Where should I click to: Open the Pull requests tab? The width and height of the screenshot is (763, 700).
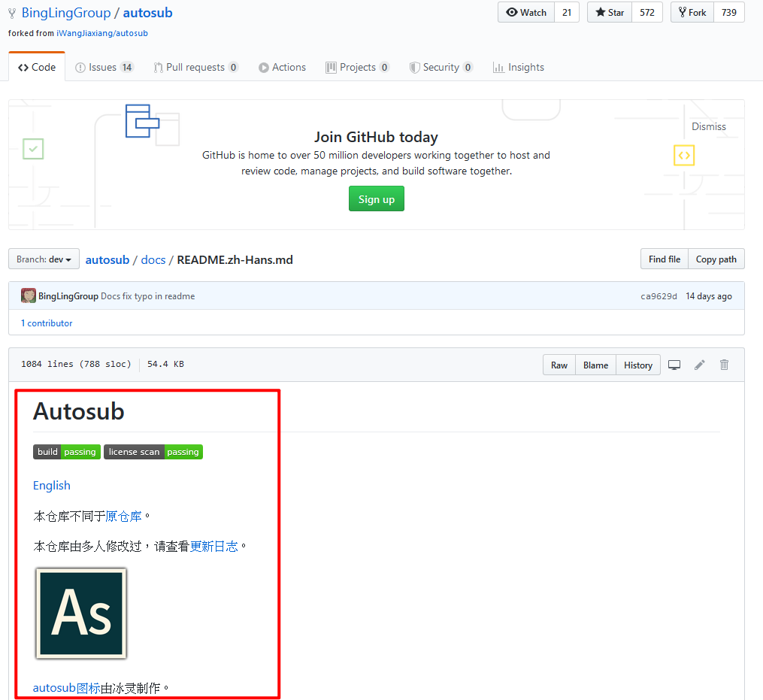(195, 67)
